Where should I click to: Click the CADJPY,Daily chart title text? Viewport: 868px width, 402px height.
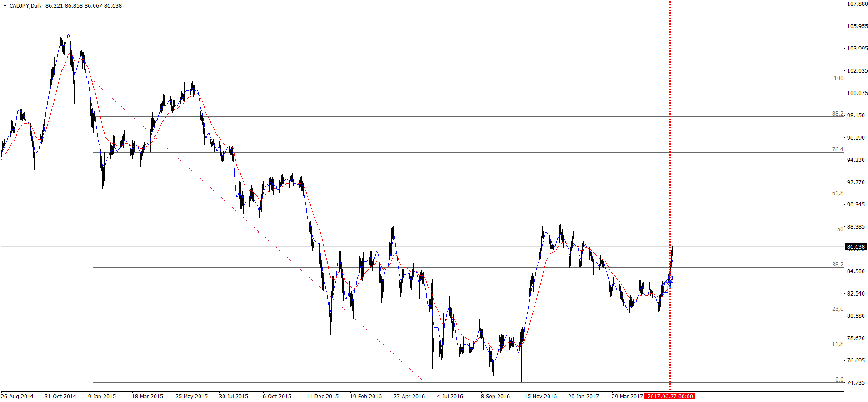(25, 6)
